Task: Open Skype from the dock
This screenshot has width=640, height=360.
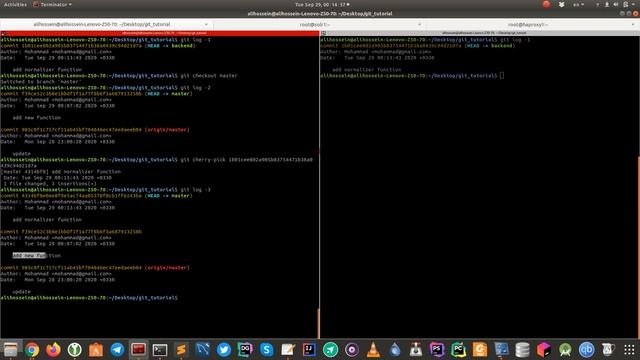Action: coord(267,350)
